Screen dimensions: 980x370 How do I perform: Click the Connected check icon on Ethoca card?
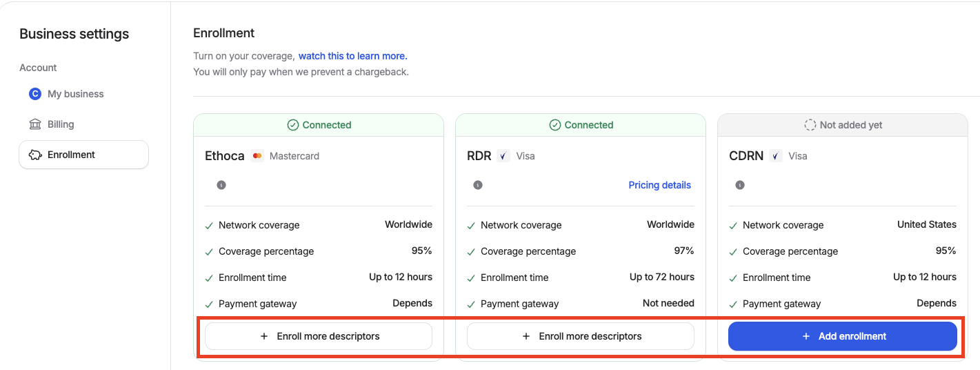[292, 125]
